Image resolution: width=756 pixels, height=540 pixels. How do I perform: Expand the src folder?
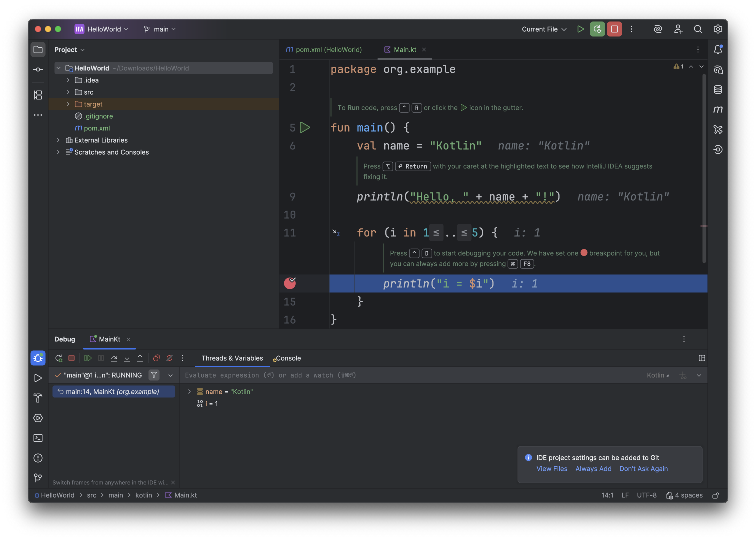tap(68, 92)
